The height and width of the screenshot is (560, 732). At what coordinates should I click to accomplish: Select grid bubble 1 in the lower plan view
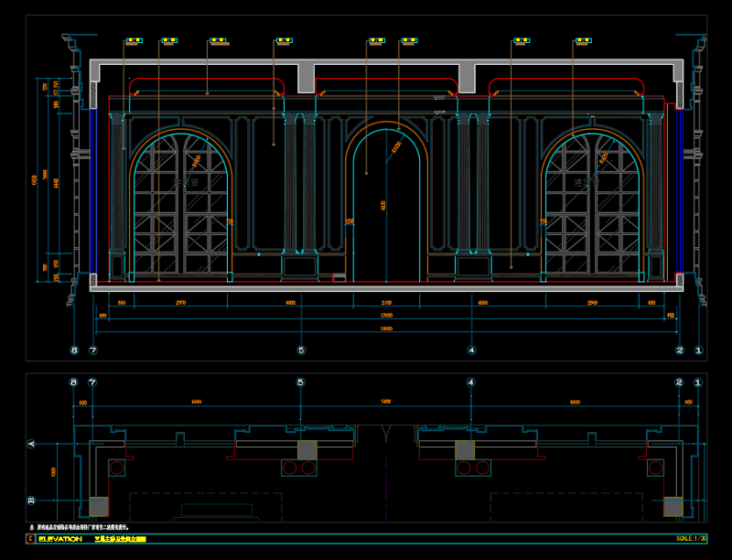point(699,382)
